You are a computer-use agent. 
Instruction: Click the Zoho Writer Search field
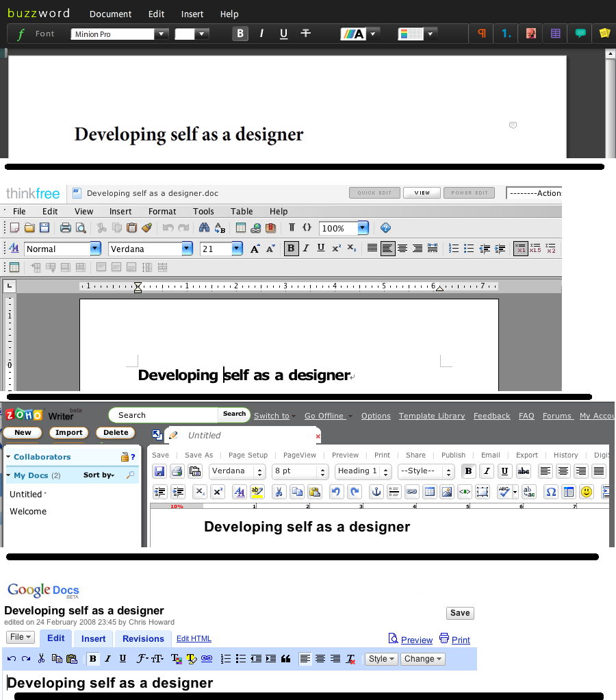[x=164, y=415]
